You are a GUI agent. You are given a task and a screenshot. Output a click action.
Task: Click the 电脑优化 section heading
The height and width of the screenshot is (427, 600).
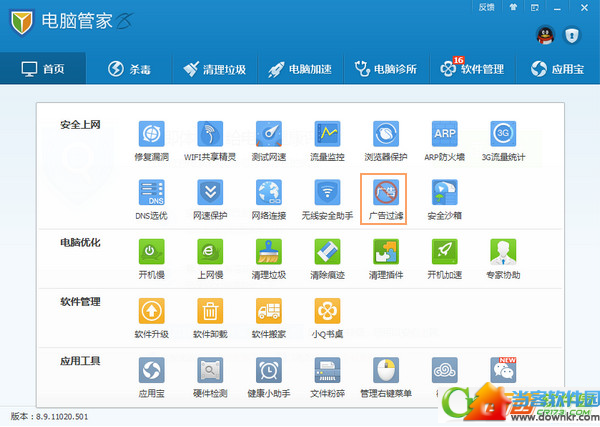(80, 243)
